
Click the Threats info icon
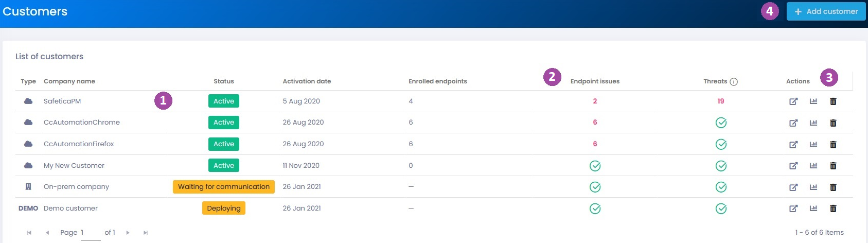pyautogui.click(x=734, y=81)
